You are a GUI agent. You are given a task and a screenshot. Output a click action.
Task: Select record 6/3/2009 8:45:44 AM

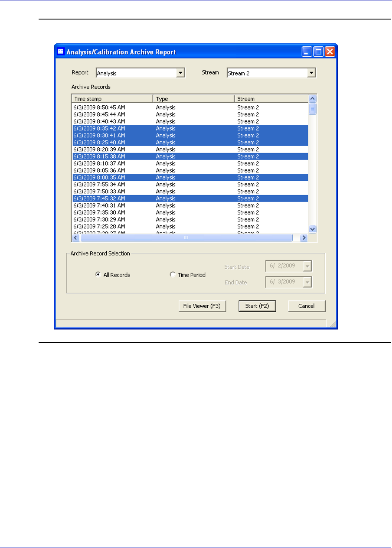[190, 114]
